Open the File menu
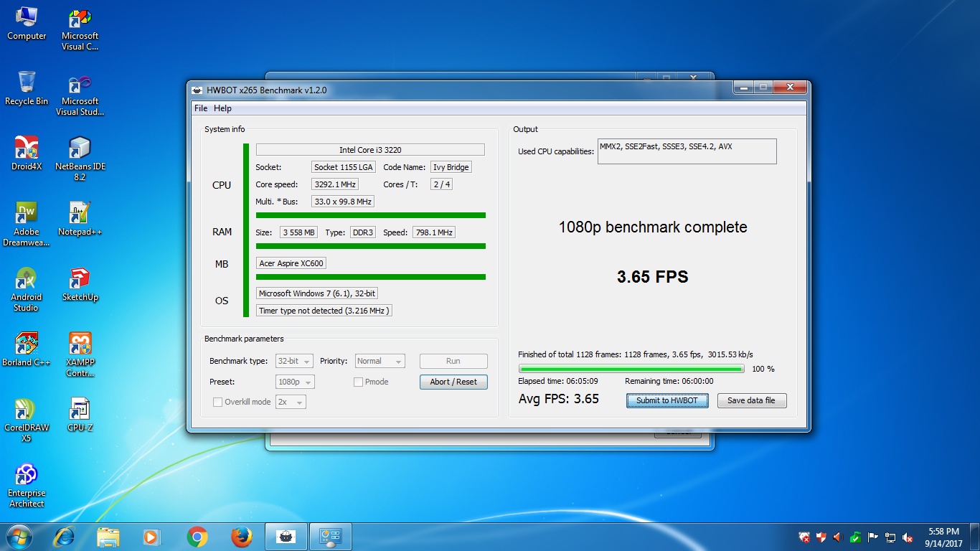 201,108
